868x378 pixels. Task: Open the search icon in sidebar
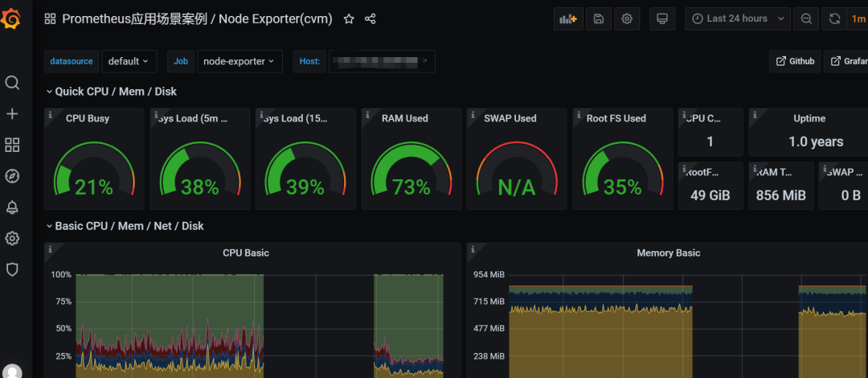pyautogui.click(x=12, y=83)
